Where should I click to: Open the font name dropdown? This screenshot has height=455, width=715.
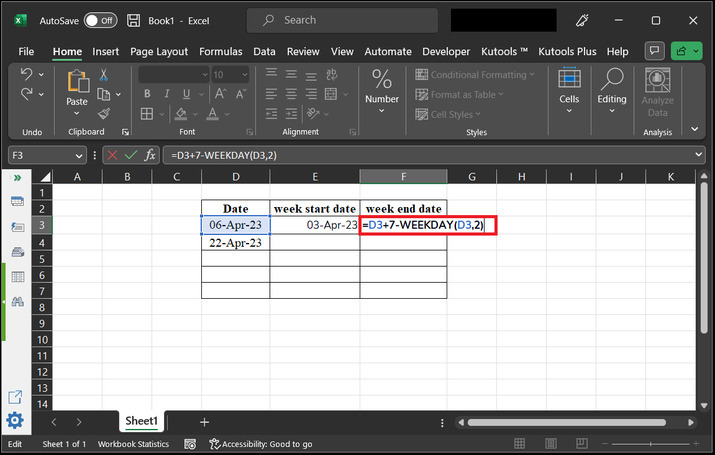[x=205, y=75]
